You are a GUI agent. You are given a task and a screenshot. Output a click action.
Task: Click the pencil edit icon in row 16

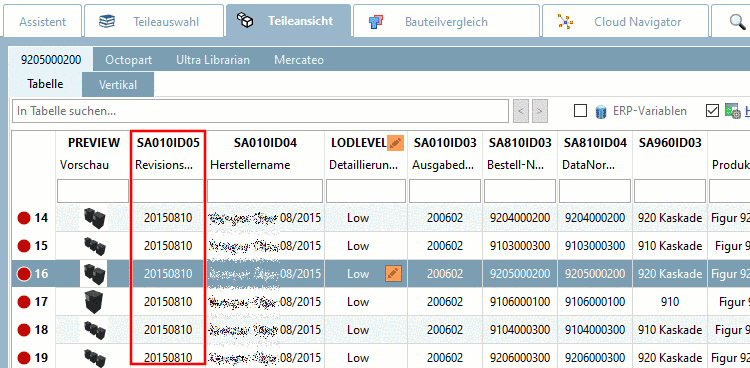393,274
